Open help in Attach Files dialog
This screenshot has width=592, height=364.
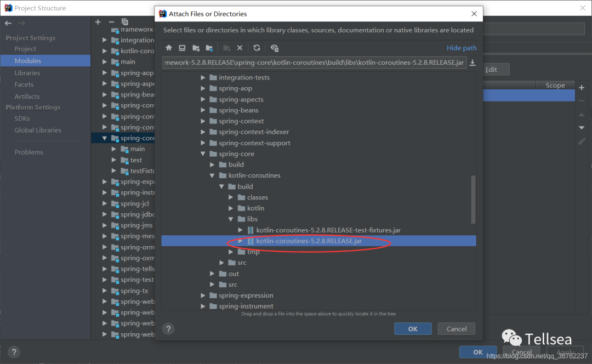pyautogui.click(x=168, y=329)
